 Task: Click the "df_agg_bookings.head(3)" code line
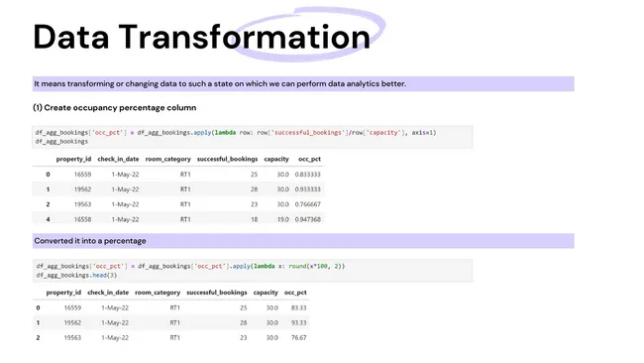click(x=76, y=275)
